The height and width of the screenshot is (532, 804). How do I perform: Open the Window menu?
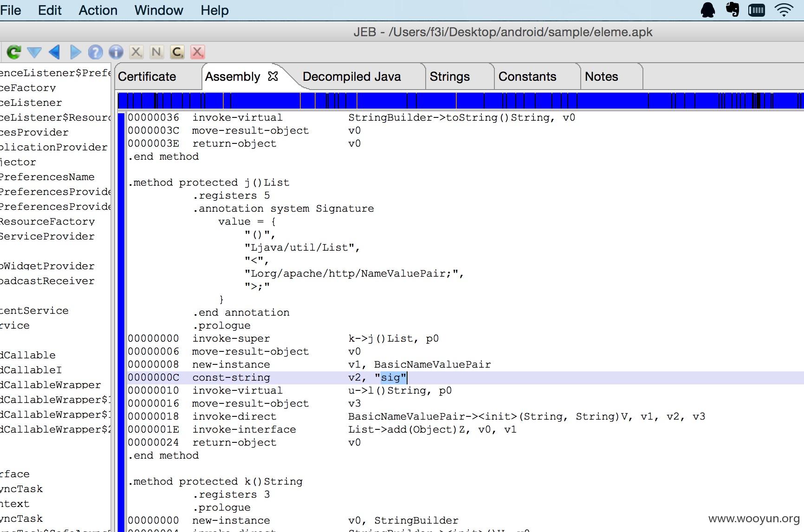159,10
